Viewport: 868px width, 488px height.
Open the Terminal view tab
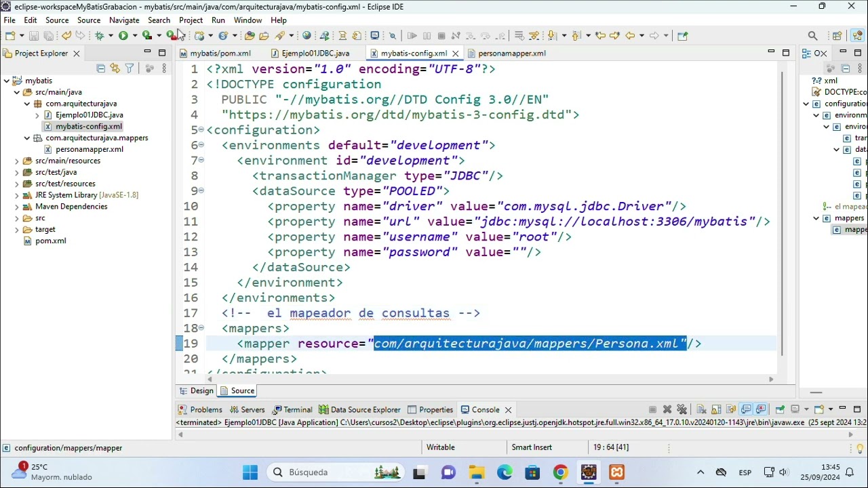[292, 409]
